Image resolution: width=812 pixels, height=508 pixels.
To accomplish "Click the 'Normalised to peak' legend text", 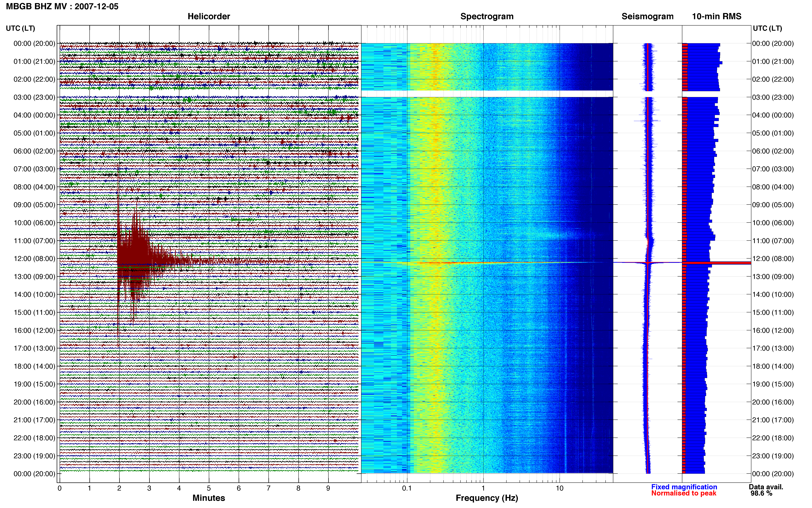I will pos(684,493).
